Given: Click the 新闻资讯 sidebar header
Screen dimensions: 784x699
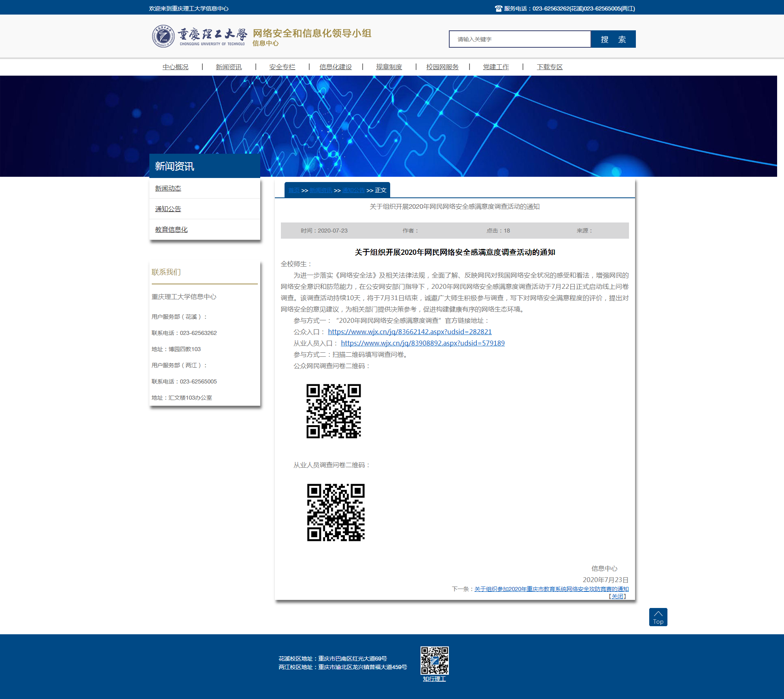Looking at the screenshot, I should 205,166.
